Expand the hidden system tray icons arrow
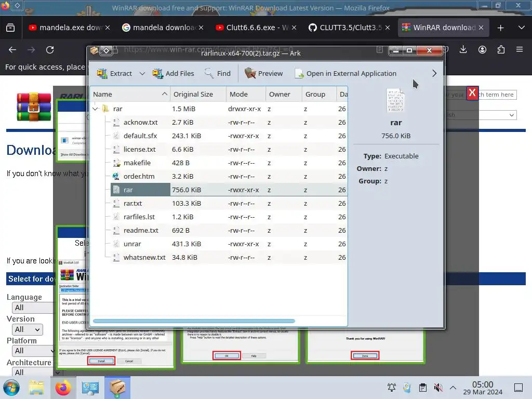Image resolution: width=532 pixels, height=399 pixels. click(x=453, y=388)
